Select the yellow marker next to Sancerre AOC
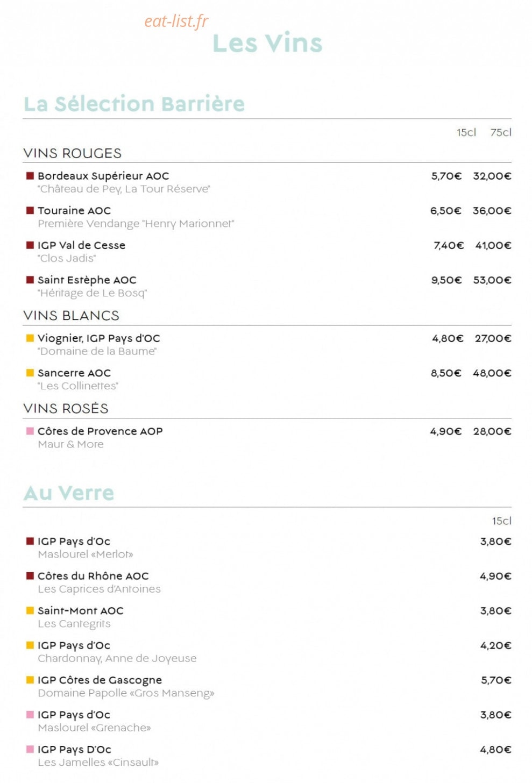The width and height of the screenshot is (532, 783). (x=30, y=373)
